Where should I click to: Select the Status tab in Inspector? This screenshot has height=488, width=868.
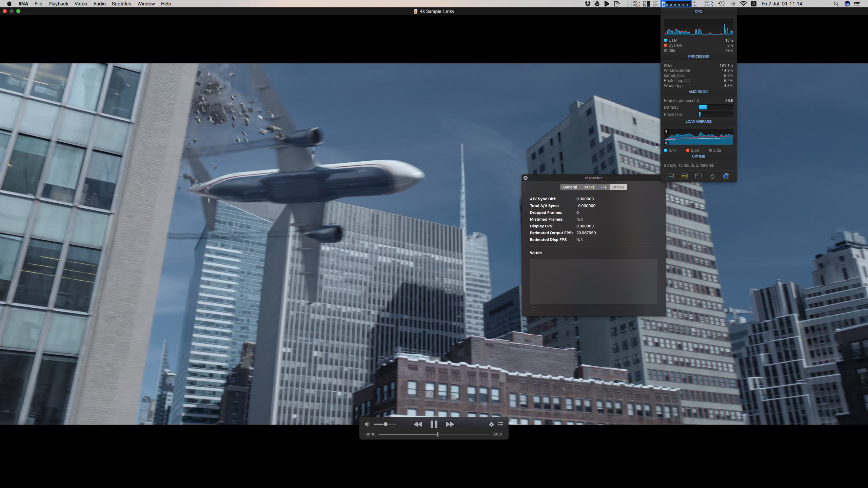point(618,187)
